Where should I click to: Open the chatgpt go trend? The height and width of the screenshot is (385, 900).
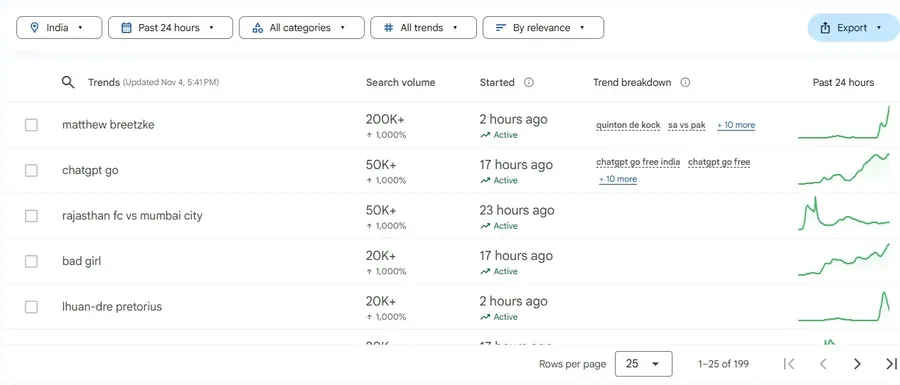point(90,170)
